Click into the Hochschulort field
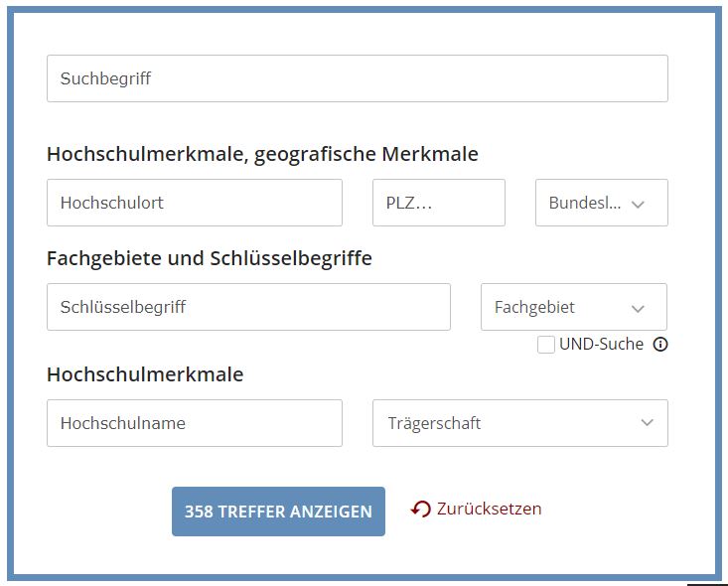 coord(195,203)
